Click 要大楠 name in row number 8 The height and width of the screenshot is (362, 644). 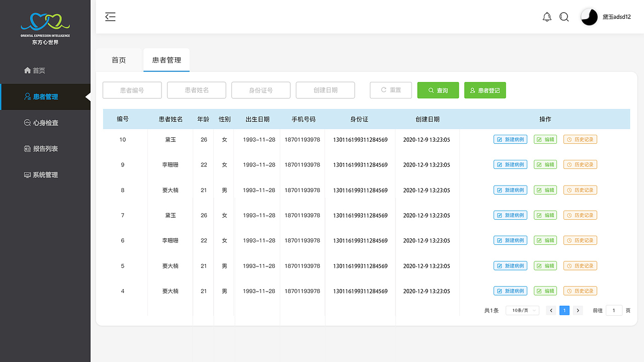[x=171, y=190]
